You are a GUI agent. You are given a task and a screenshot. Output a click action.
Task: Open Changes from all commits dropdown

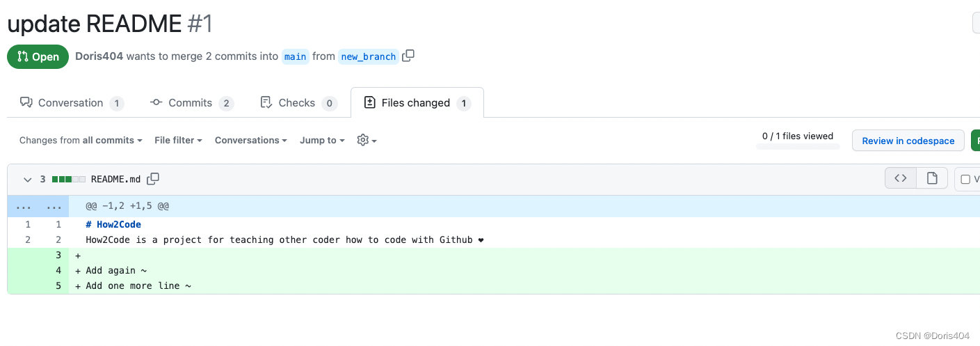(81, 140)
